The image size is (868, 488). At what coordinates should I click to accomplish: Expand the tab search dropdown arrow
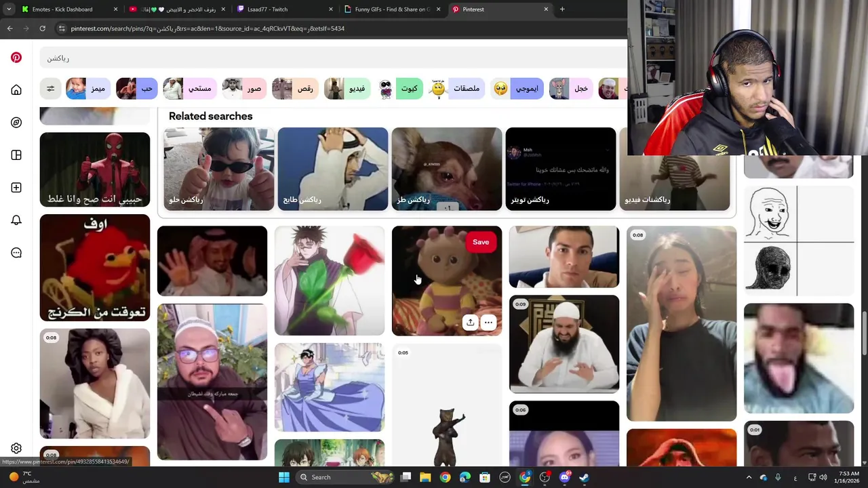click(x=8, y=9)
